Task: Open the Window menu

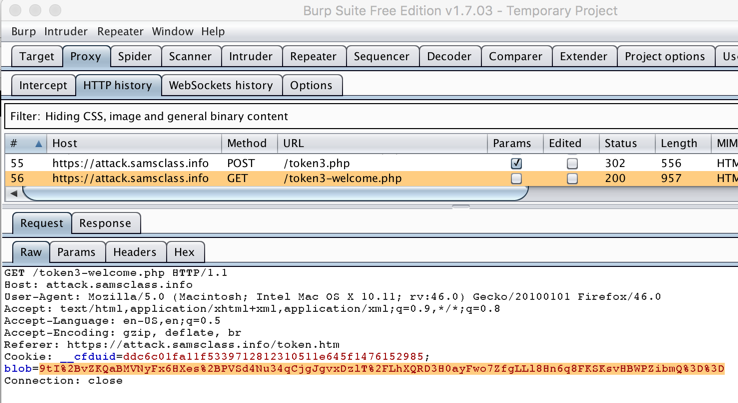Action: coord(172,32)
